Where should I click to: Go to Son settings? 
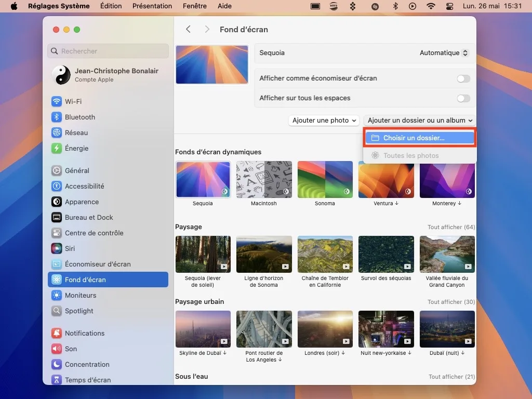pyautogui.click(x=108, y=349)
